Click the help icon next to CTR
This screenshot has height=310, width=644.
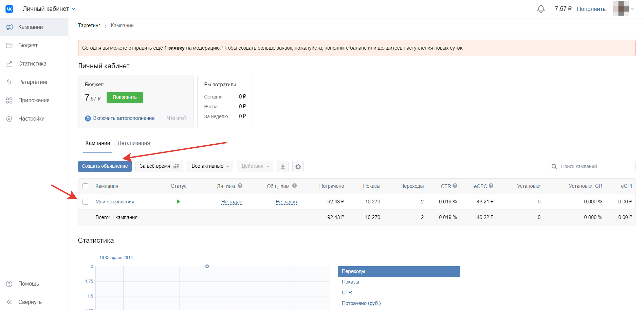click(x=455, y=186)
